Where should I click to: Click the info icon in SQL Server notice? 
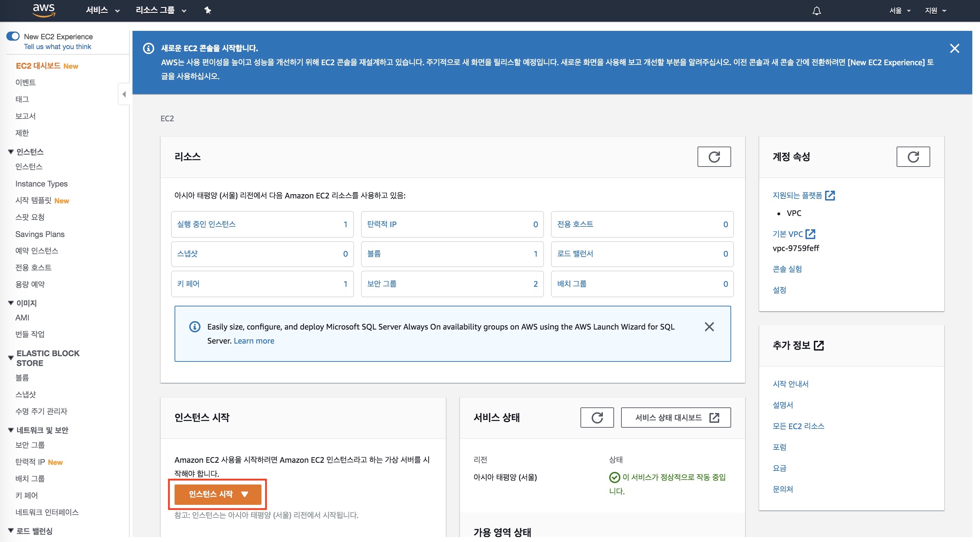pyautogui.click(x=195, y=327)
